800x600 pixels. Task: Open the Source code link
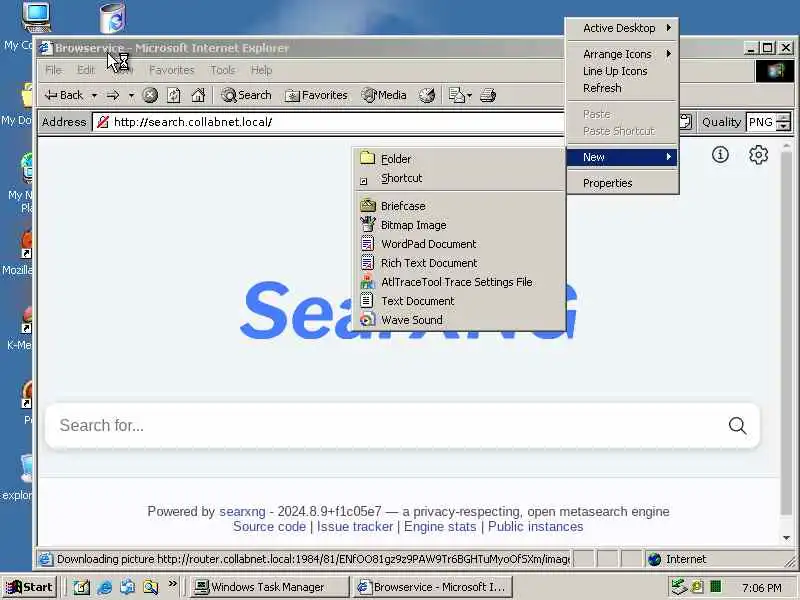pos(269,527)
